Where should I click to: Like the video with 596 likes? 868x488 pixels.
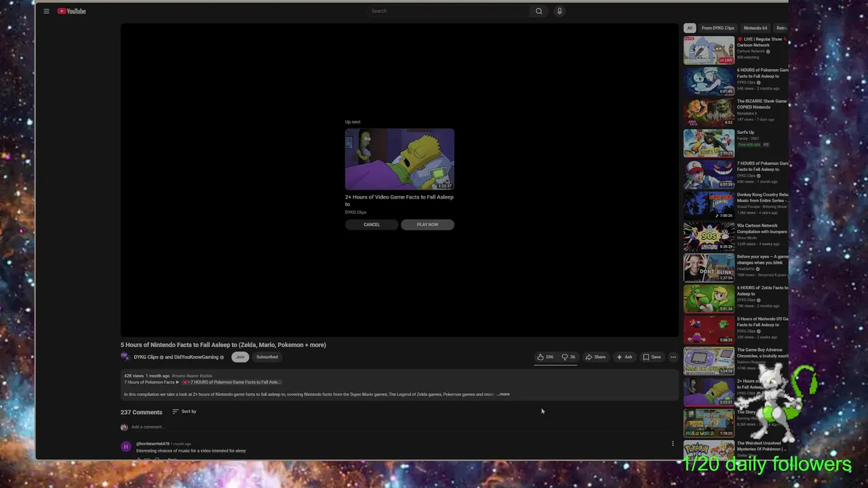click(545, 357)
